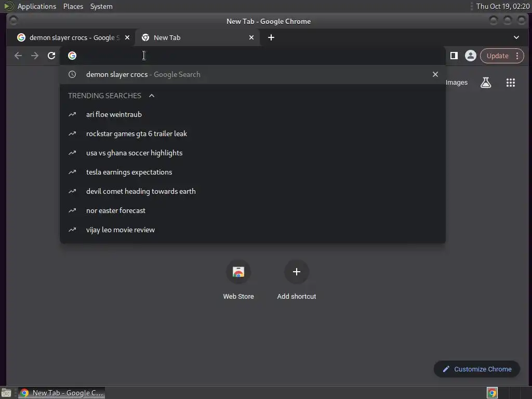Open the Chrome profile avatar

(x=470, y=56)
